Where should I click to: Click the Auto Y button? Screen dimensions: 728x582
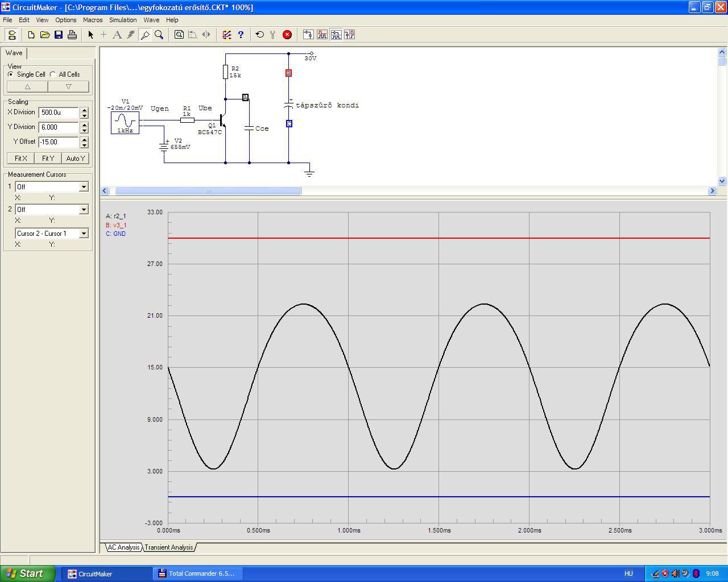[76, 159]
